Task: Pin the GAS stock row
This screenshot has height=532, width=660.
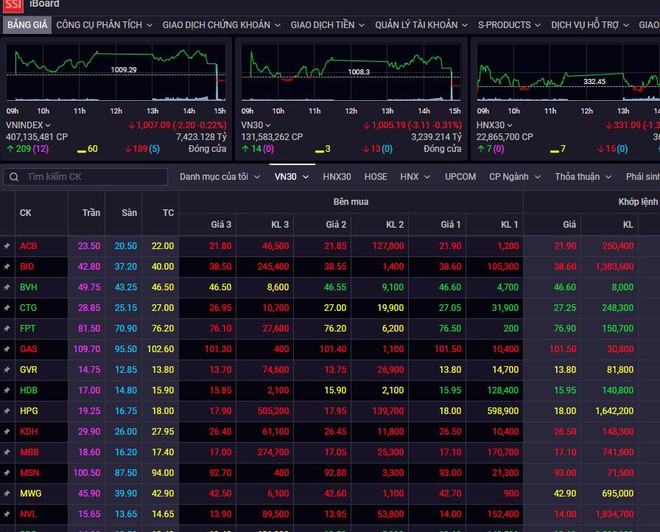Action: pyautogui.click(x=7, y=348)
